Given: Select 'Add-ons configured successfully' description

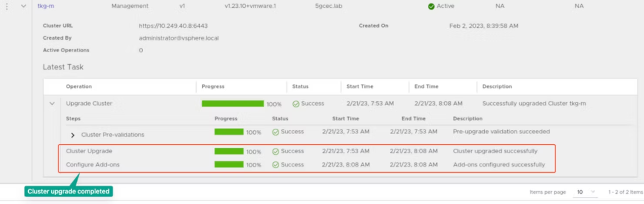Looking at the screenshot, I should click(499, 165).
